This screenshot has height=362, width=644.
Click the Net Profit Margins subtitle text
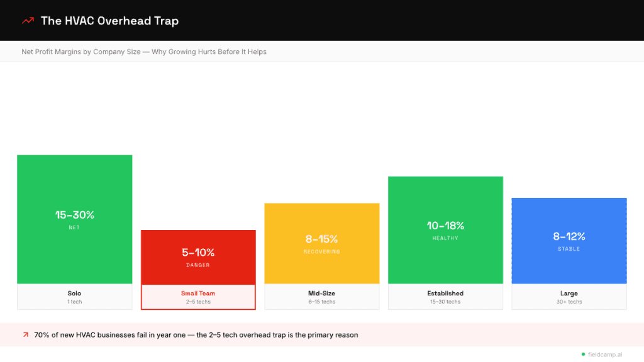[144, 52]
